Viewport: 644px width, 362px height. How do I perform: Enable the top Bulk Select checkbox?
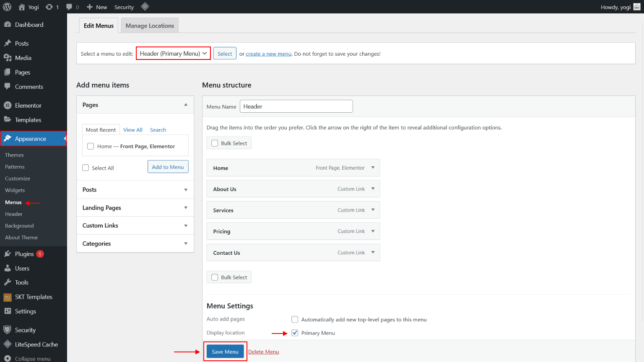[215, 143]
